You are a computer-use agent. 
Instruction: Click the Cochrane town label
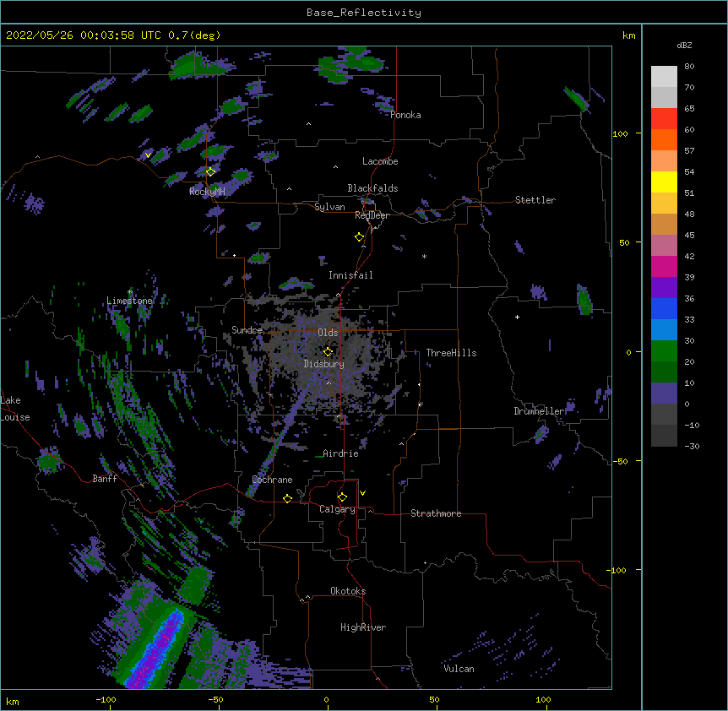point(272,480)
